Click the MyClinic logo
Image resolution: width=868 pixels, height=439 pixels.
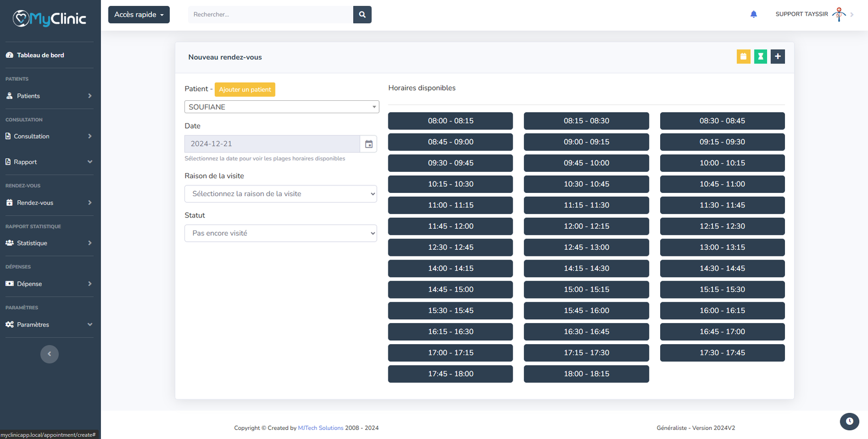(49, 19)
